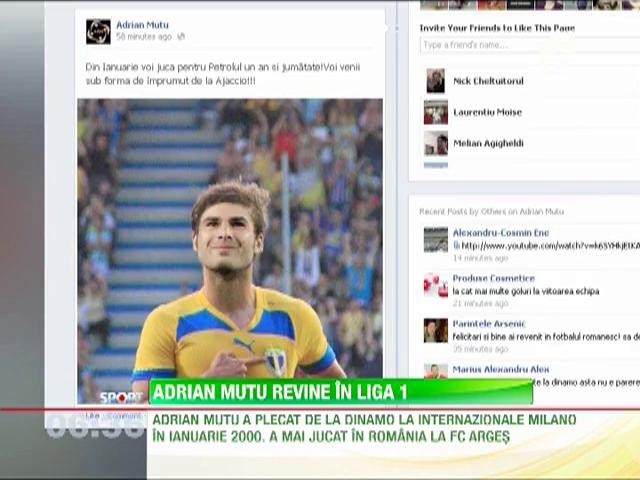Viewport: 640px width, 480px height.
Task: Open 'Recent Posts by Others on Adrian Mutu'
Action: click(x=491, y=211)
